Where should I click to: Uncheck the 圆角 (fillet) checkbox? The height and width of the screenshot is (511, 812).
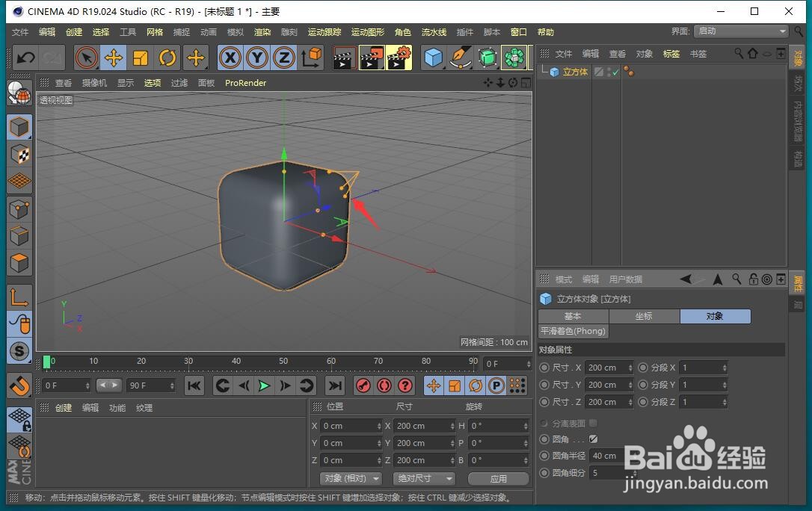point(593,439)
